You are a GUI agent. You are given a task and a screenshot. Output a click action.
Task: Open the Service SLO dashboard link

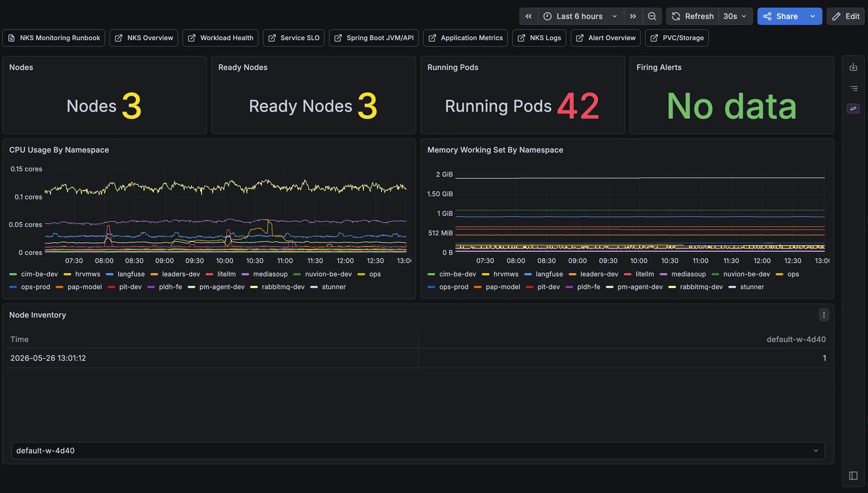click(x=293, y=38)
